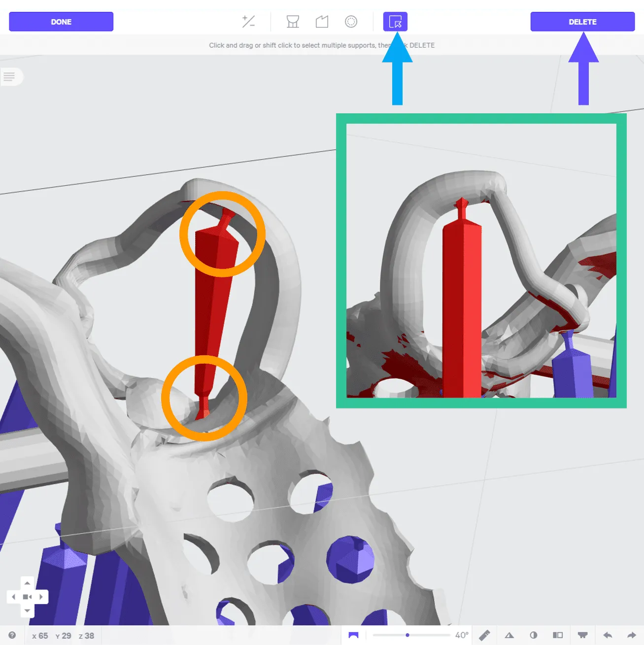This screenshot has height=645, width=644.
Task: Click the 40° angle value
Action: click(462, 635)
